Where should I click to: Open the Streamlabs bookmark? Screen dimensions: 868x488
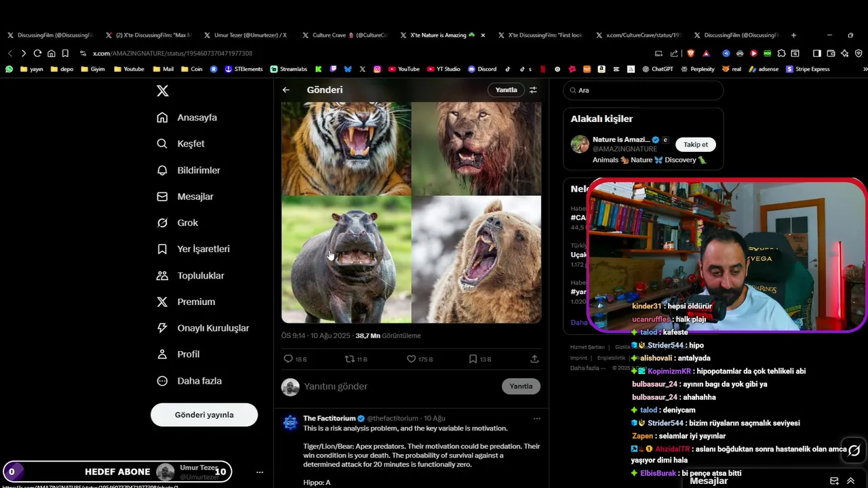288,69
